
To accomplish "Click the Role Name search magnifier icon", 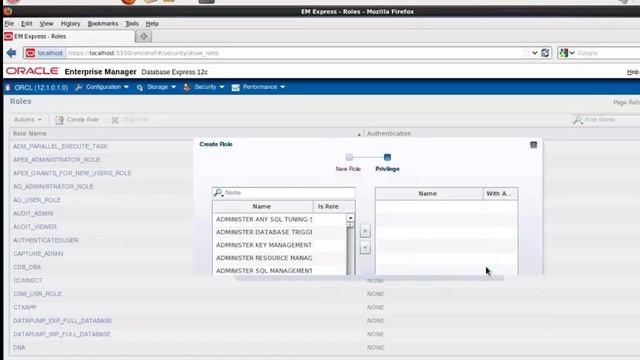I will click(577, 120).
